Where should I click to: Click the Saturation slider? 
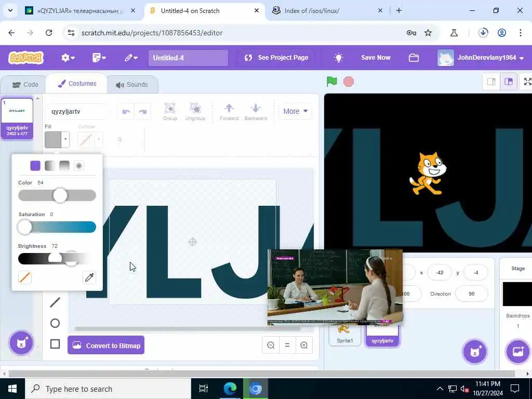(57, 227)
